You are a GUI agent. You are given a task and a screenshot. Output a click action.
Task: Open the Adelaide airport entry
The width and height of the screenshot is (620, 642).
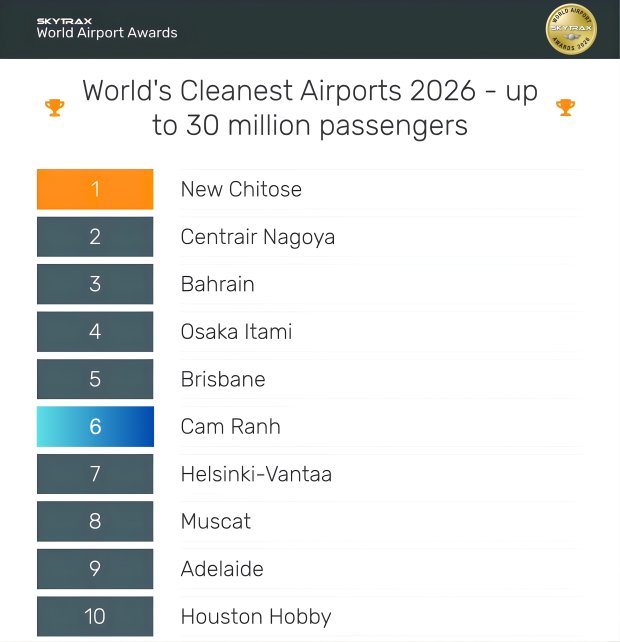tap(221, 569)
